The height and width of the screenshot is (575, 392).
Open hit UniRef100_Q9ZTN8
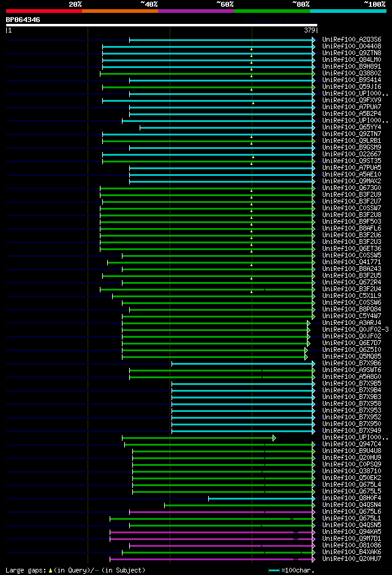[x=352, y=53]
